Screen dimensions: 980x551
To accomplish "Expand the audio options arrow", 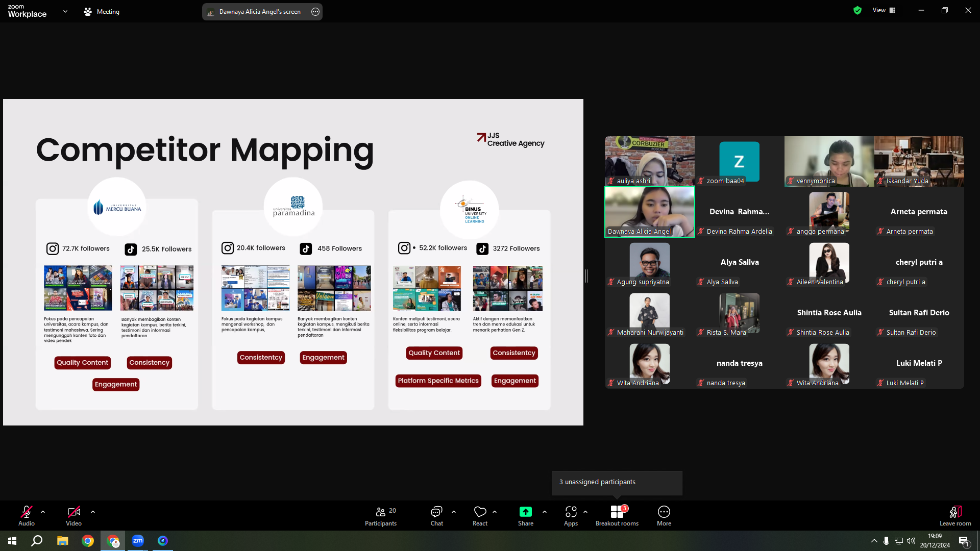I will click(x=43, y=511).
